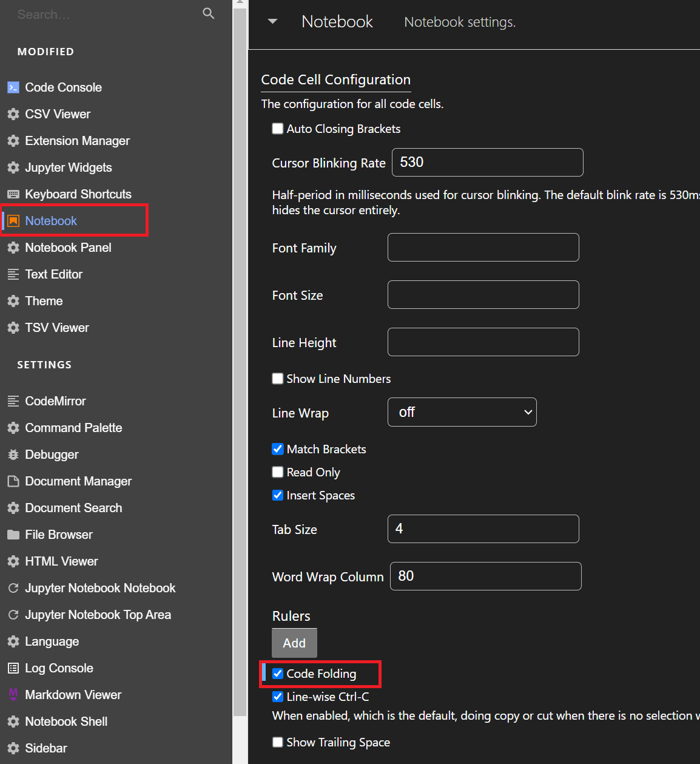This screenshot has width=700, height=764.
Task: Click the Jupyter Notebook Notebook refresh icon
Action: (13, 588)
